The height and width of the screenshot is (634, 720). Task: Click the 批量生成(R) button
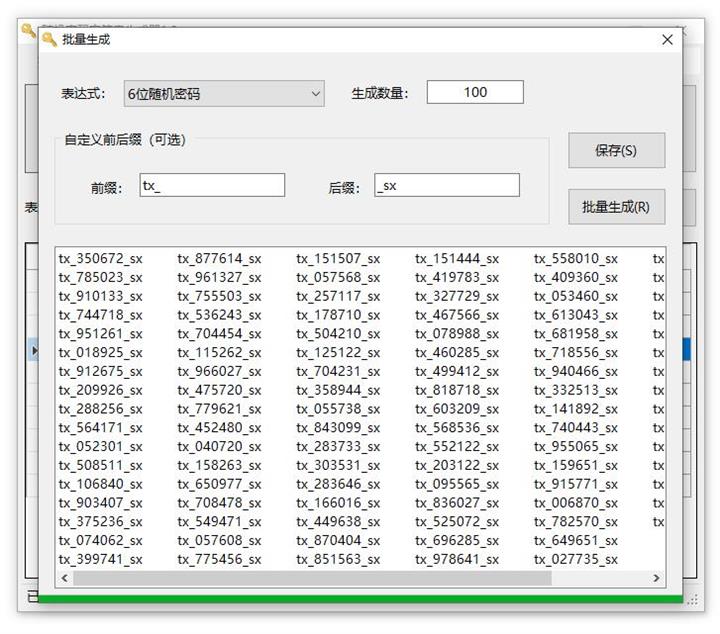[x=616, y=207]
